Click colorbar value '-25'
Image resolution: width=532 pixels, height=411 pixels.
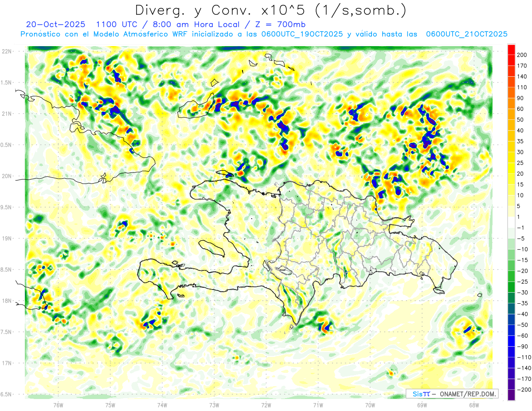(523, 282)
